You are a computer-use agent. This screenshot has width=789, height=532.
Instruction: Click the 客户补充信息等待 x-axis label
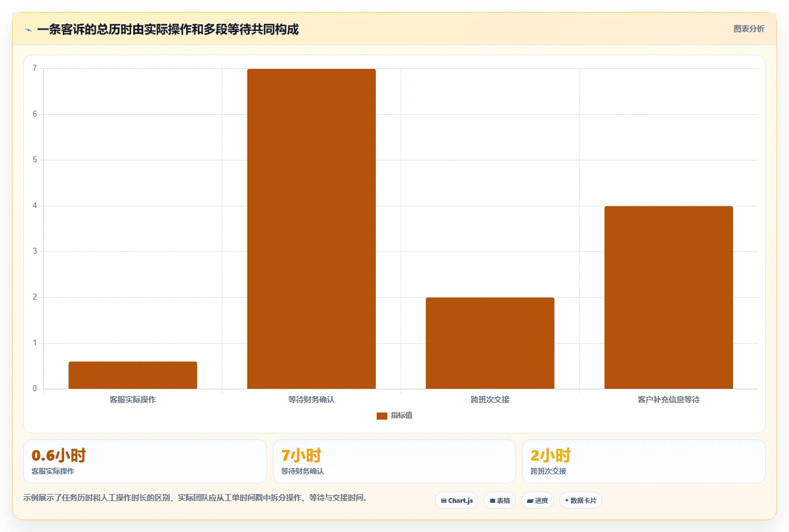pyautogui.click(x=669, y=399)
